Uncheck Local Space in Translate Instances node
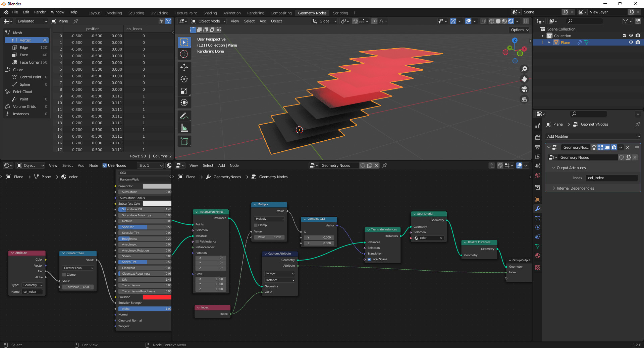This screenshot has width=644, height=348. pyautogui.click(x=369, y=259)
